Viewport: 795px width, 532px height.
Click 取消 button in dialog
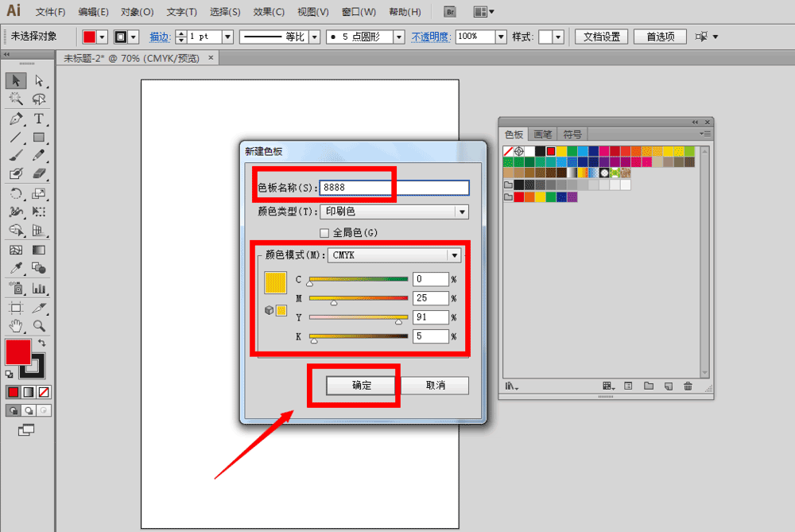pos(435,386)
